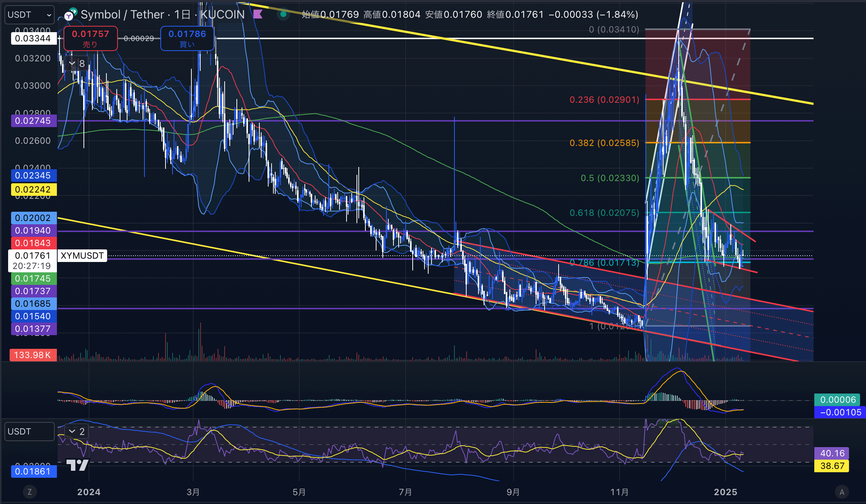The image size is (866, 504).
Task: Click the green market status dot
Action: (x=283, y=14)
